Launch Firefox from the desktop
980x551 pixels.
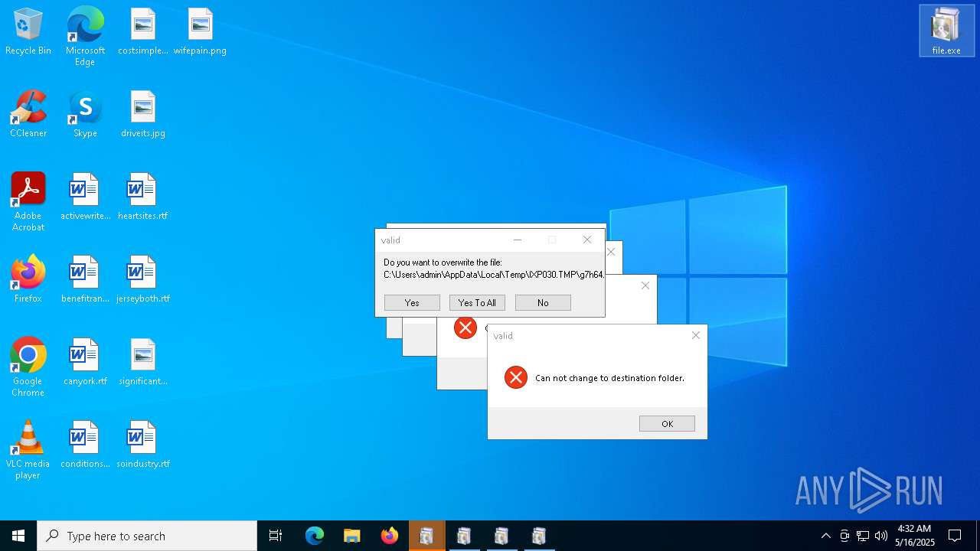pyautogui.click(x=28, y=280)
